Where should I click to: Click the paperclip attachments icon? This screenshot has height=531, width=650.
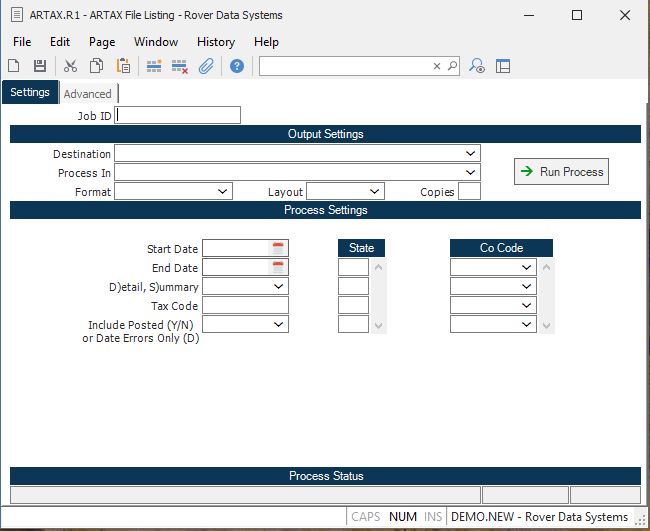click(206, 66)
